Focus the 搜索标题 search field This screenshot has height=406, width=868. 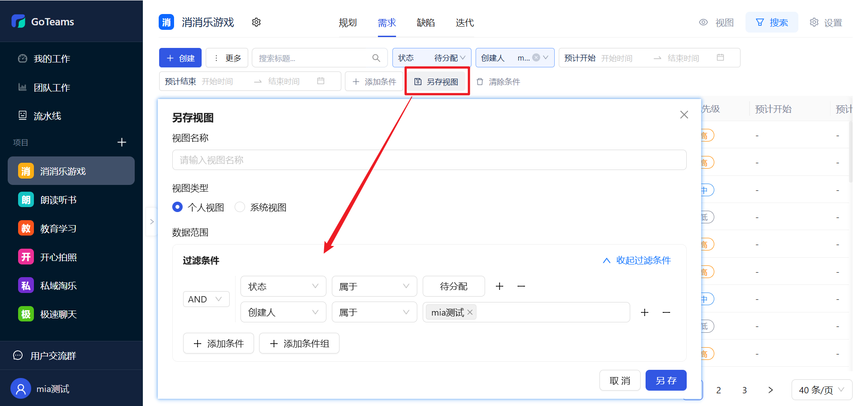[320, 58]
